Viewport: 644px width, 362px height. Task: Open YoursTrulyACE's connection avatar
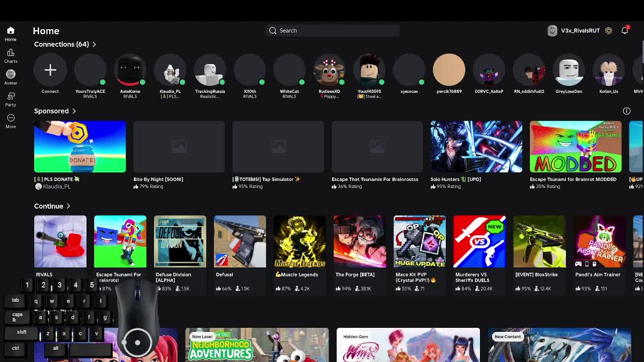point(90,70)
